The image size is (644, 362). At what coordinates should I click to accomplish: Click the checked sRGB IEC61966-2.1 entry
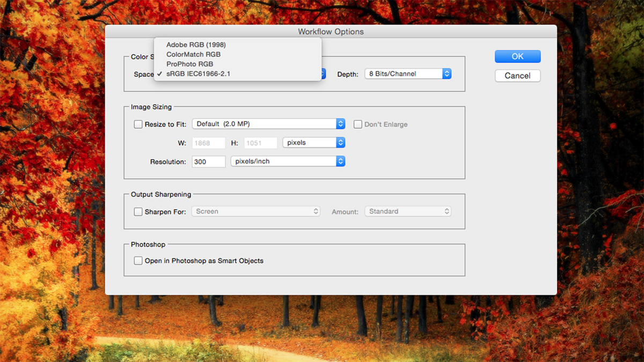coord(199,73)
